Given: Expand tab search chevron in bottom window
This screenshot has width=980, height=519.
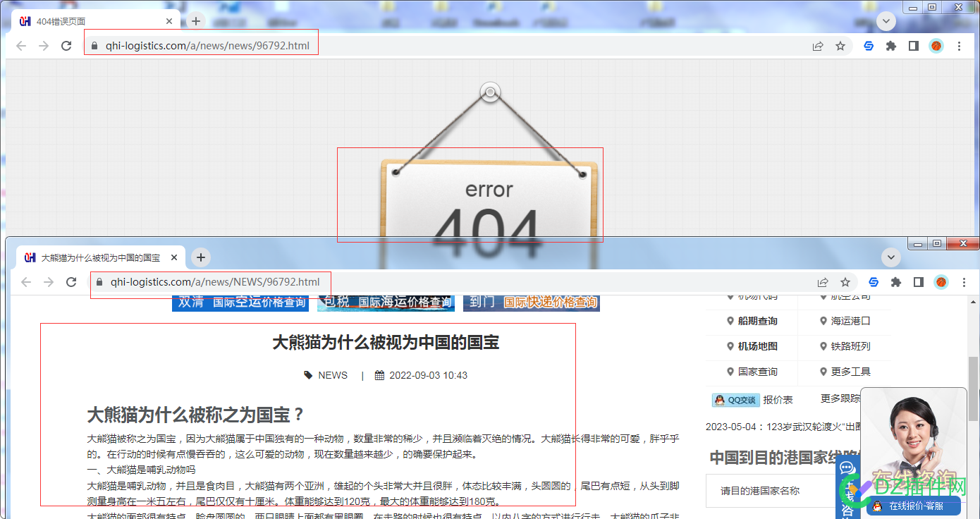Looking at the screenshot, I should pos(891,257).
